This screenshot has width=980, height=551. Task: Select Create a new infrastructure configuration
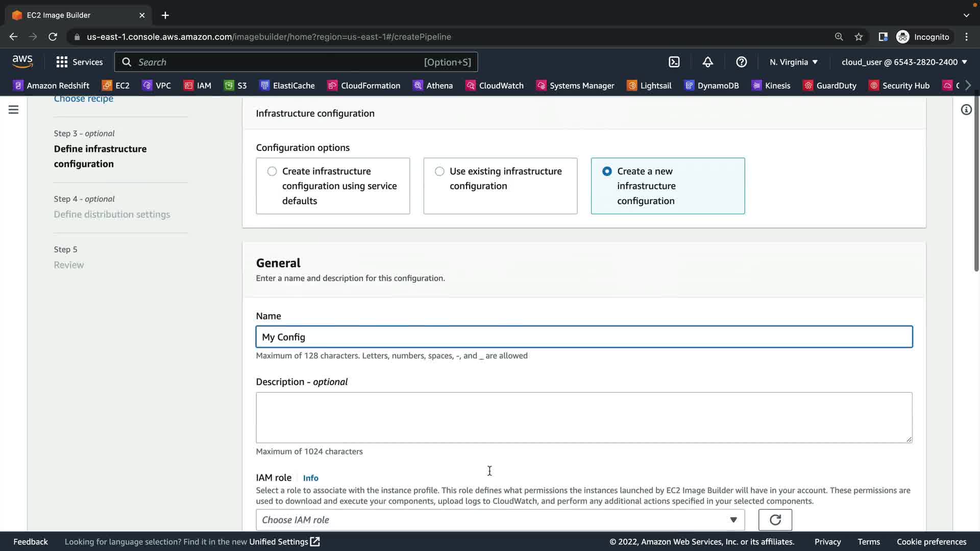point(607,171)
